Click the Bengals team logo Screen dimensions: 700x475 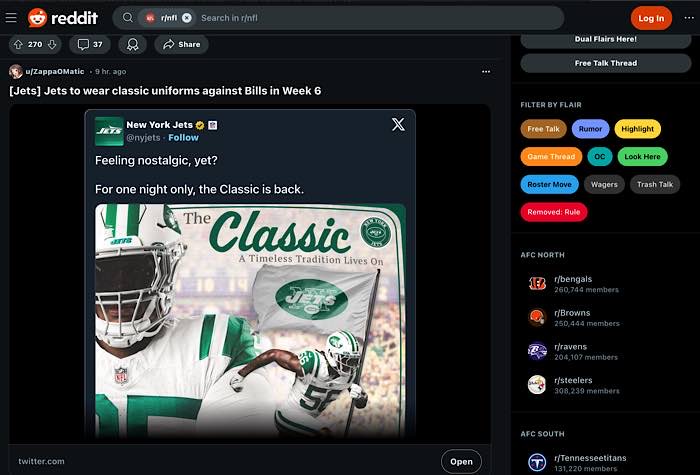click(x=537, y=284)
